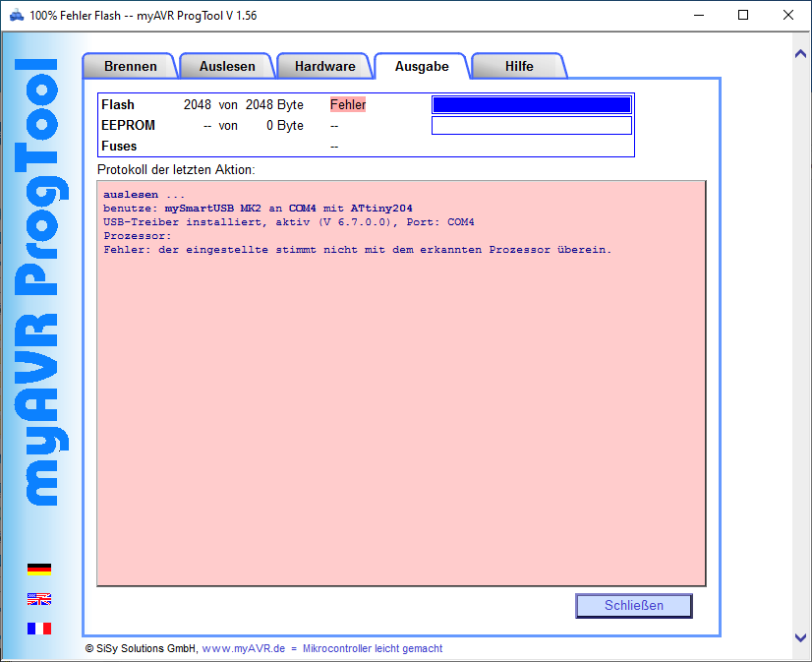Click the 'USB-Treiber installiert' log line
812x662 pixels.
288,222
